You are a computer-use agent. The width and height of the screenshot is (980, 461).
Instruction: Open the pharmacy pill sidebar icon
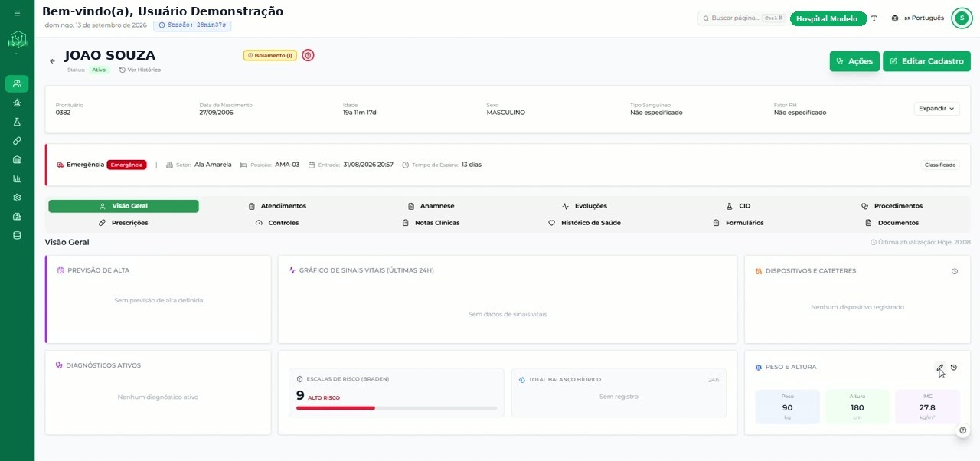(x=17, y=141)
